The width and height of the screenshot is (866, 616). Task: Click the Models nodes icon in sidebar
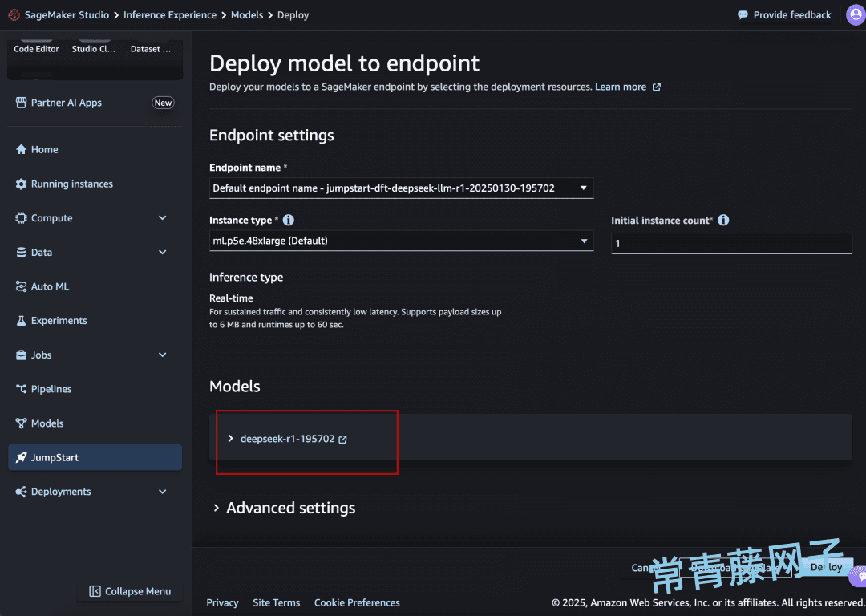click(21, 423)
